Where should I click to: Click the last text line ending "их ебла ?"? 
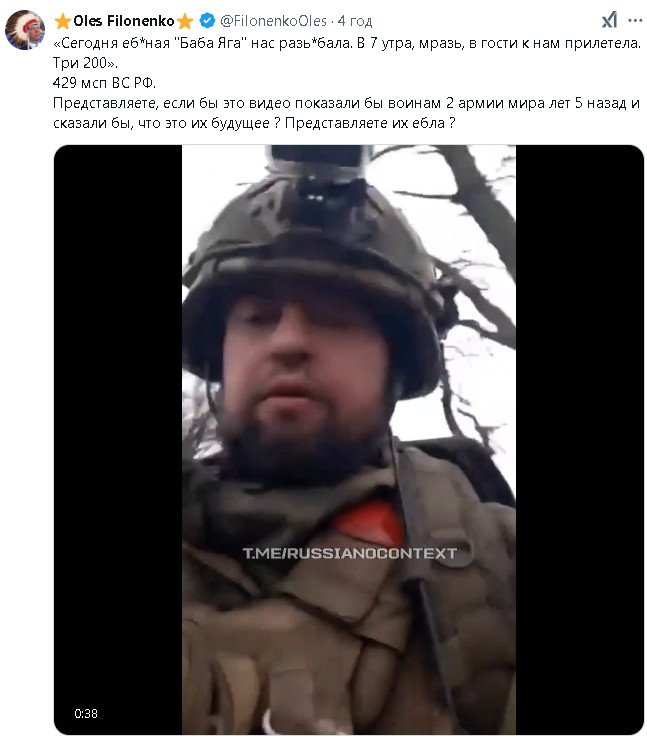pyautogui.click(x=254, y=123)
